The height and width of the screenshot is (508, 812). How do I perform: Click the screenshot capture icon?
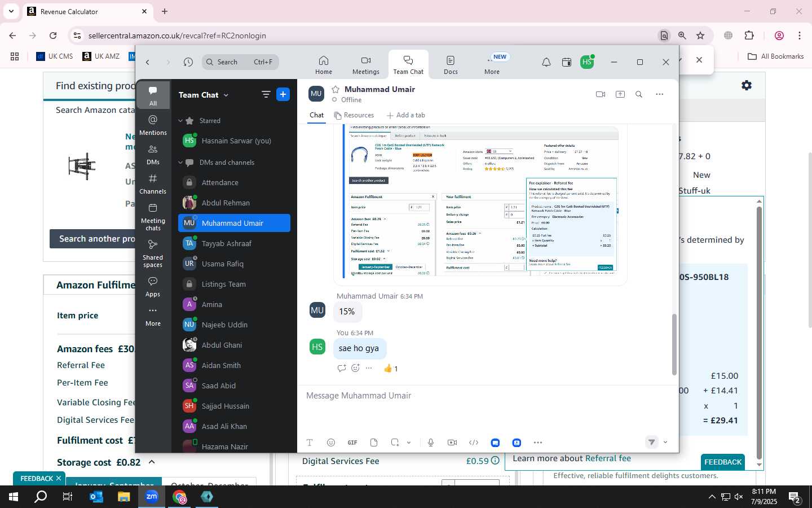(x=395, y=443)
